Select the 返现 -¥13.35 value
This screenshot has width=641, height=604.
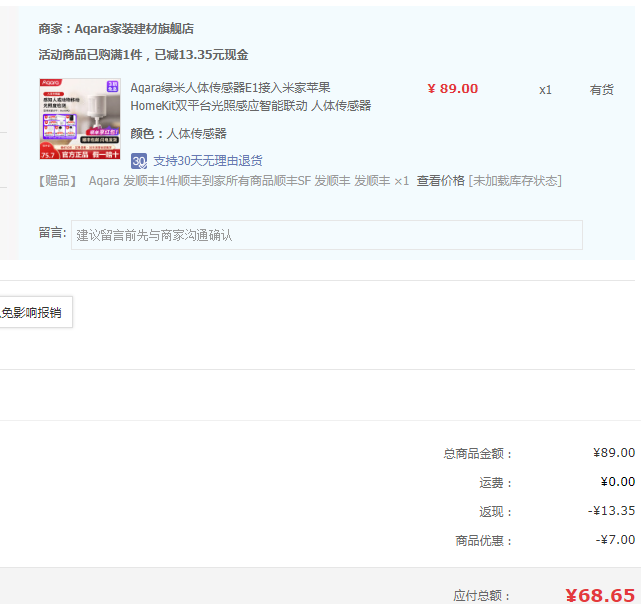pyautogui.click(x=612, y=511)
